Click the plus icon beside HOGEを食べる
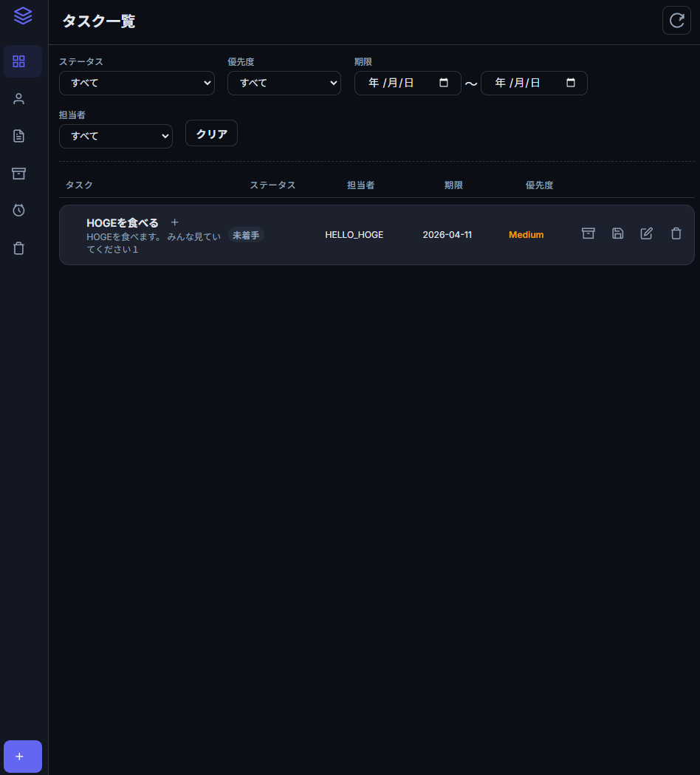The image size is (700, 775). (174, 222)
